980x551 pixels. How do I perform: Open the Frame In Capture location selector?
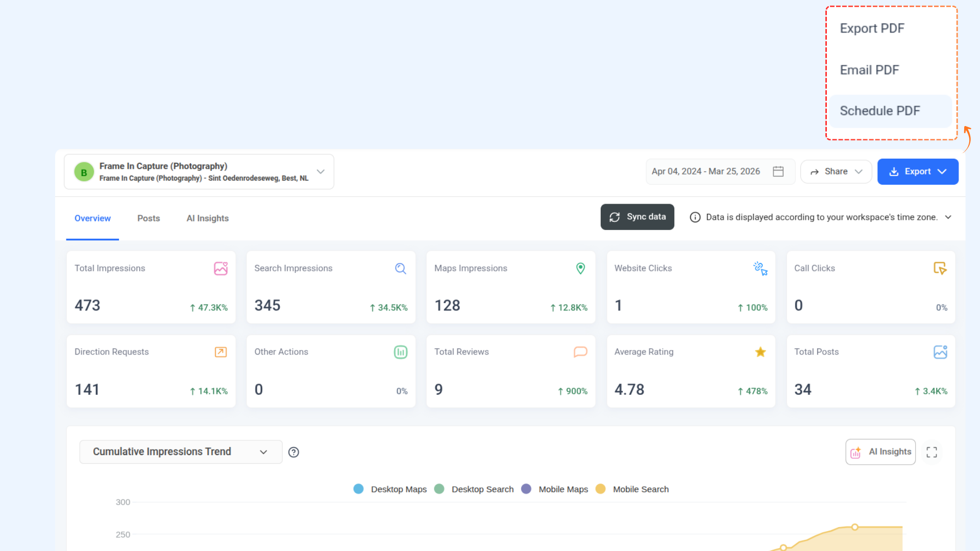click(199, 172)
